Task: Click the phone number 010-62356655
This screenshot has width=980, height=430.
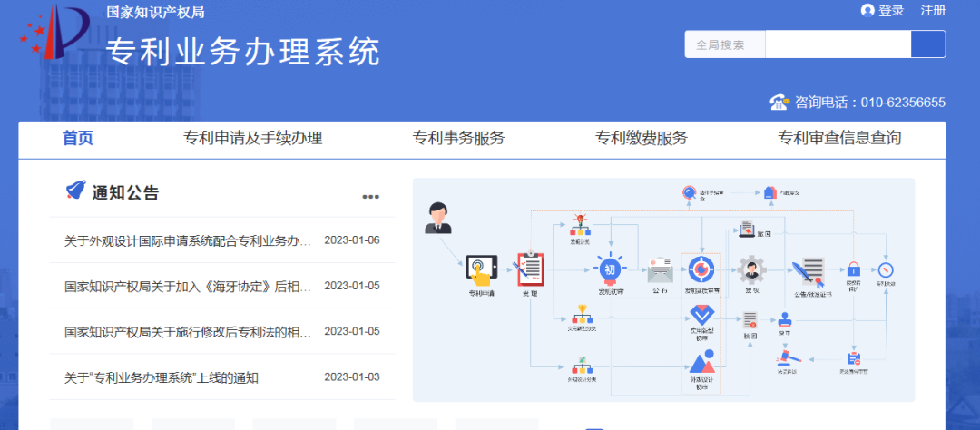Action: click(903, 103)
